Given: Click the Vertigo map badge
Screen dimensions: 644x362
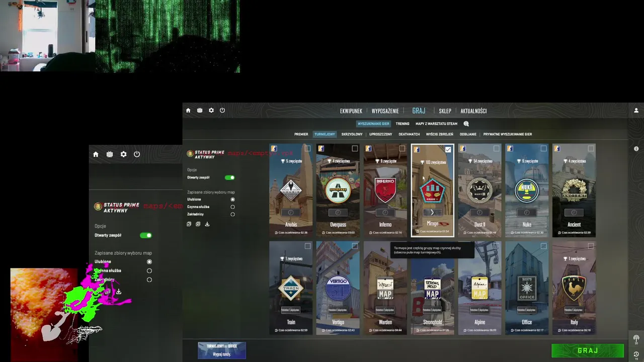Looking at the screenshot, I should [338, 288].
